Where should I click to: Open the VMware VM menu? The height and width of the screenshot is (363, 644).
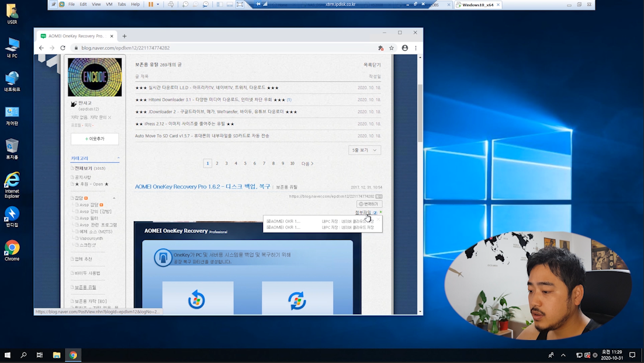[x=109, y=4]
